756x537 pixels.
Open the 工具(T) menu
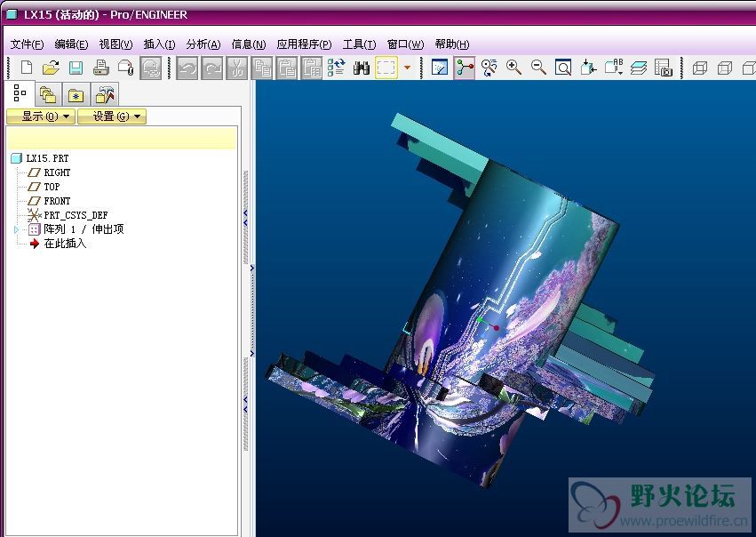(x=359, y=44)
